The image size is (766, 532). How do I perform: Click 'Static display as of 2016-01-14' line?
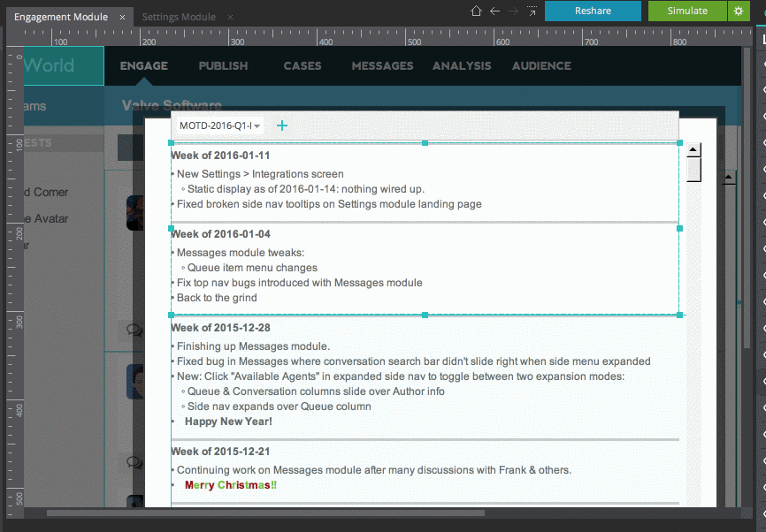(x=306, y=189)
